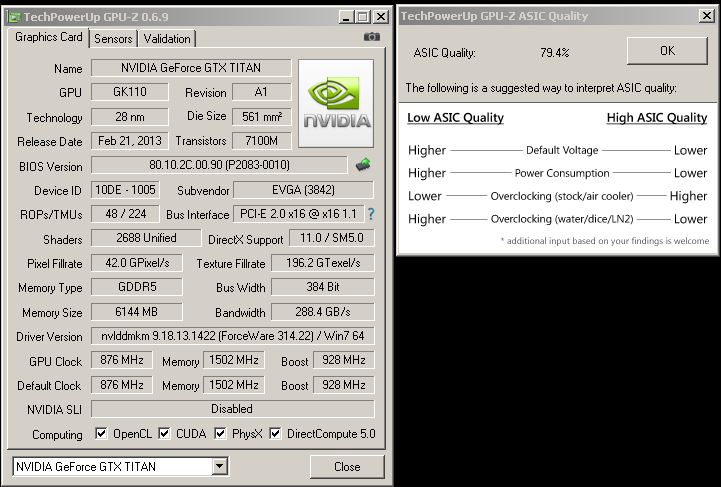Select the Device ID 10DE - 1005

point(125,189)
